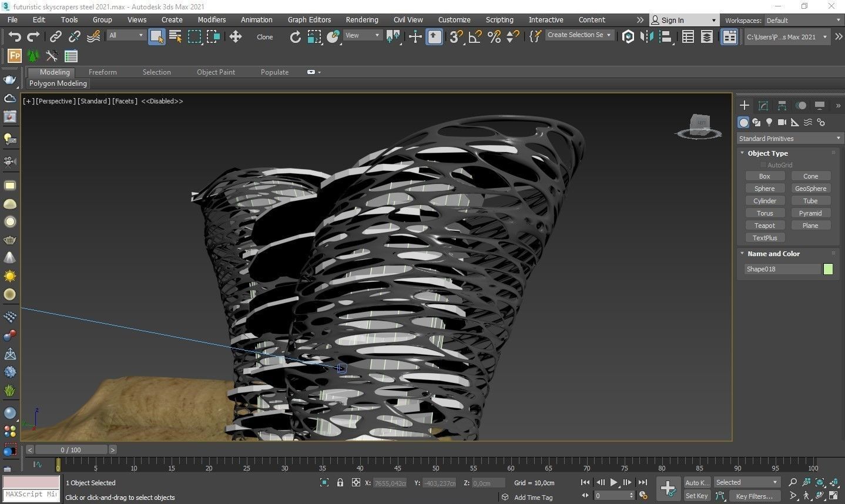Open the selection filter 'All' dropdown
The width and height of the screenshot is (845, 504).
[126, 35]
